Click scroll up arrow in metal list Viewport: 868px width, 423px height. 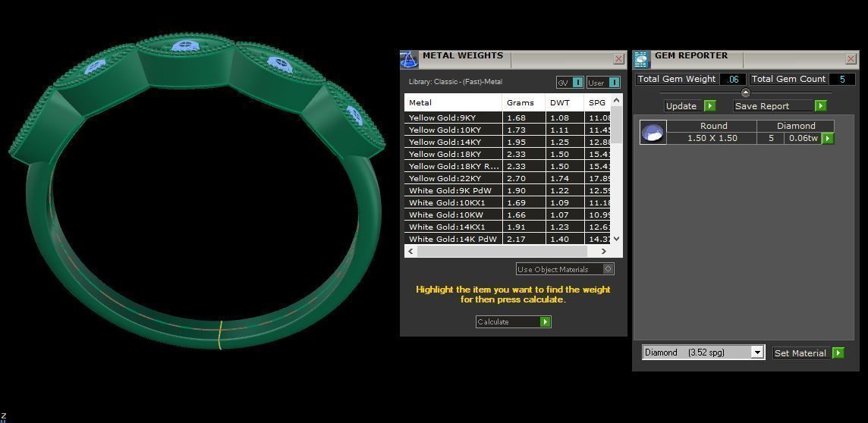[x=617, y=101]
